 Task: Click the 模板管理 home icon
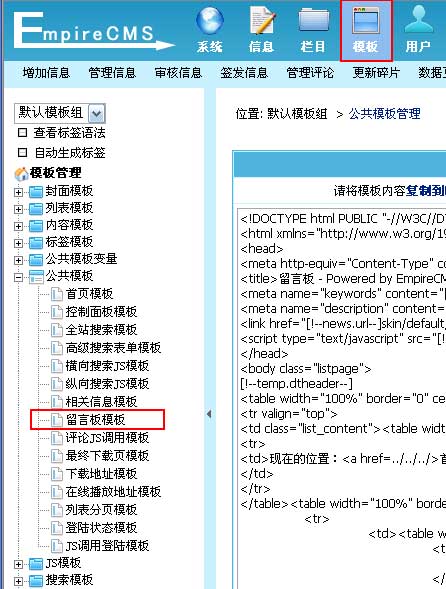21,174
